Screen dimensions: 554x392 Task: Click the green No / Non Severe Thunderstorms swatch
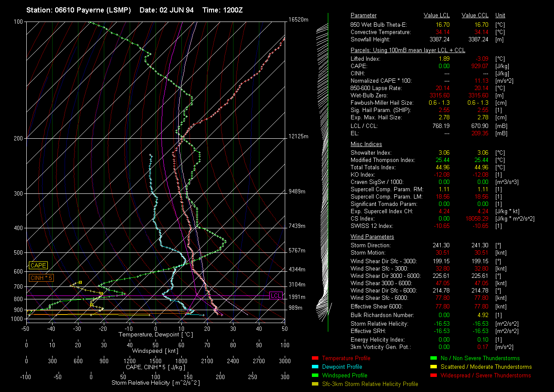tap(433, 358)
